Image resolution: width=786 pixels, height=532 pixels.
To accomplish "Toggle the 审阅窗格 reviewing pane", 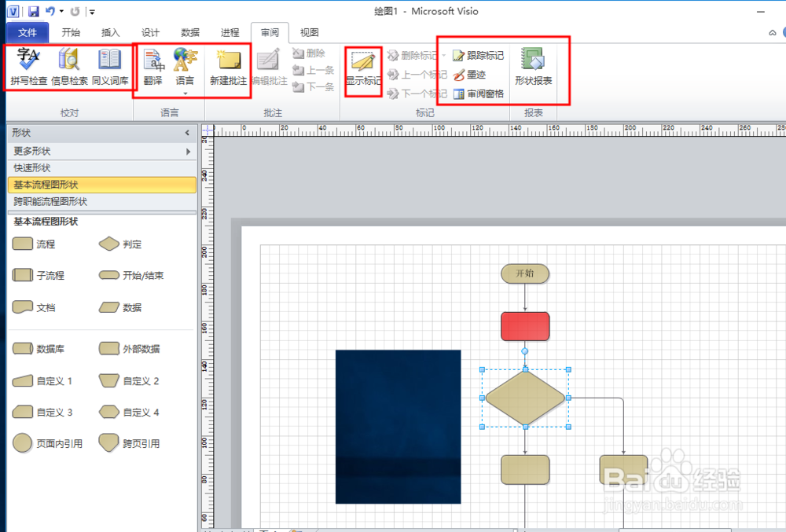I will (x=478, y=94).
